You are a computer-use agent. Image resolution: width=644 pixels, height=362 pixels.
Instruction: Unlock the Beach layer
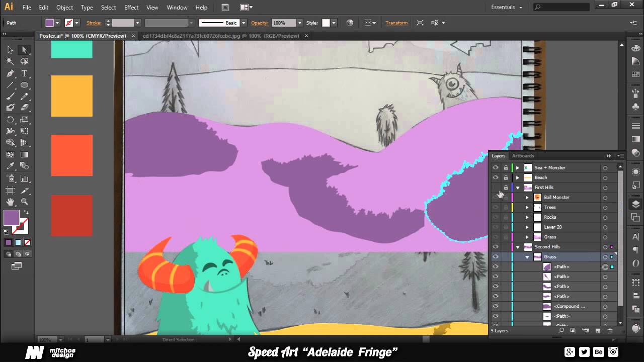506,177
